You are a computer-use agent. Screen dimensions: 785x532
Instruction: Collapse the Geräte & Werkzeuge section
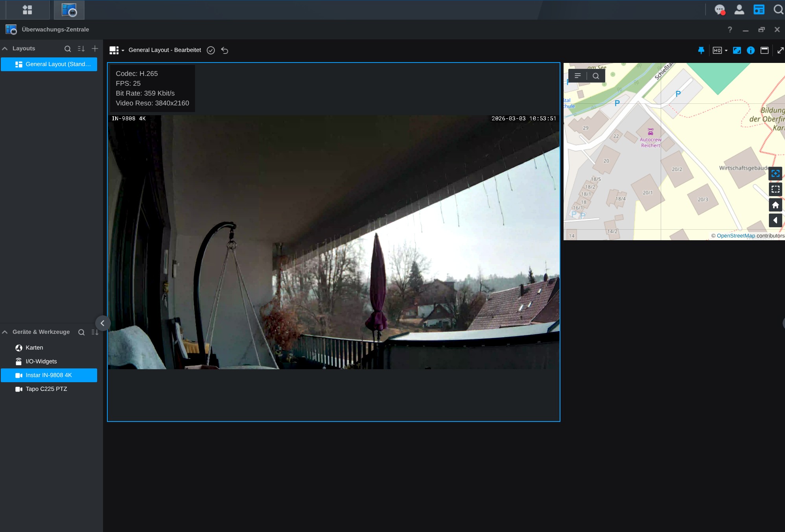pos(5,332)
